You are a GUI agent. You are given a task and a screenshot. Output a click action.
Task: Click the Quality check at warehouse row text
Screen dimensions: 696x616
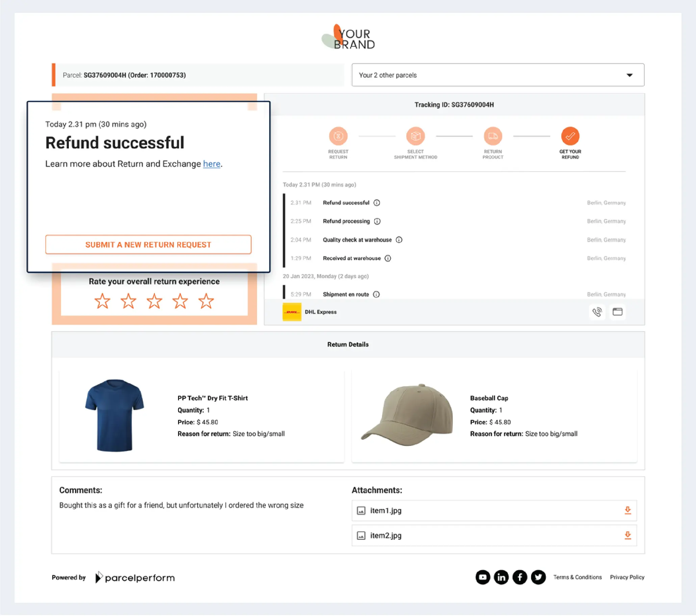click(x=357, y=240)
